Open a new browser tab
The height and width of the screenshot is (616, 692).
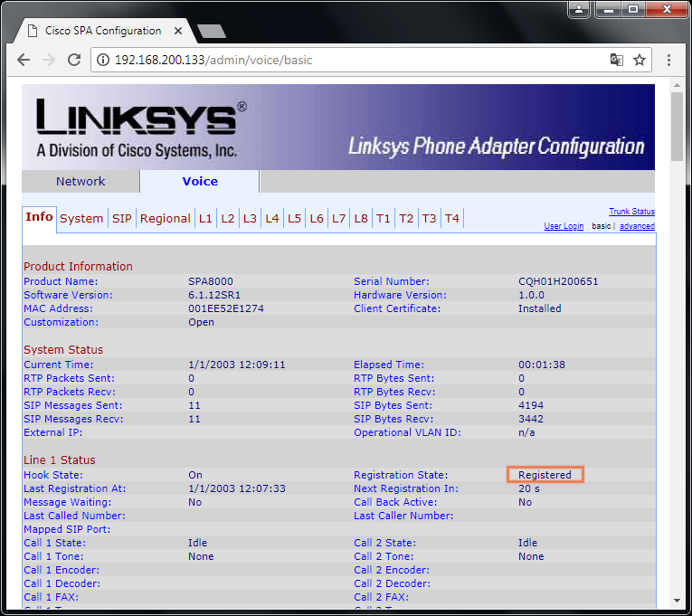pos(212,32)
